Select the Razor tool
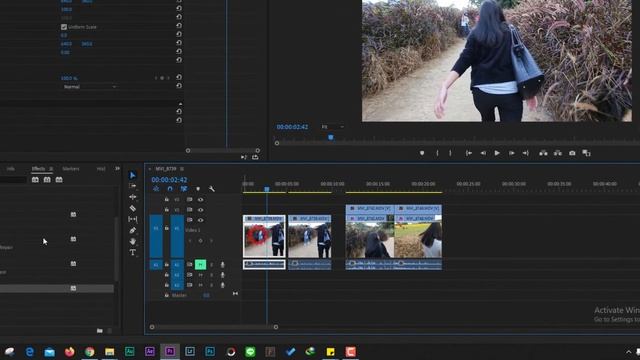 [x=133, y=208]
